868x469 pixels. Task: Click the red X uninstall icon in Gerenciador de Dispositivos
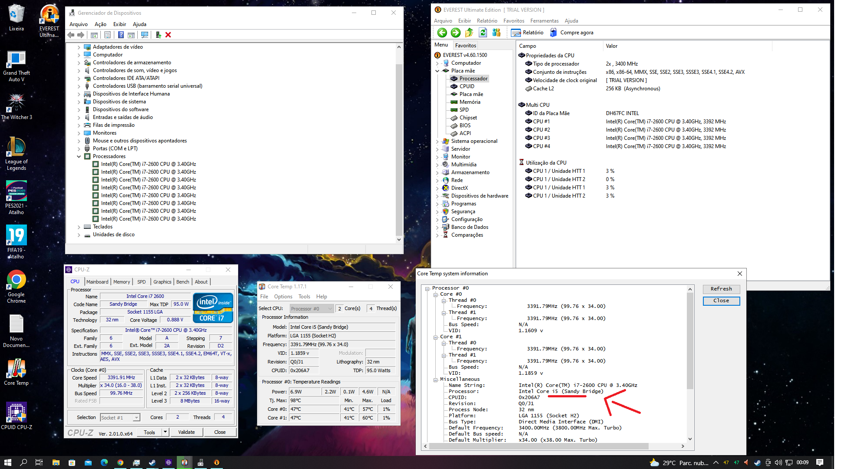[168, 35]
